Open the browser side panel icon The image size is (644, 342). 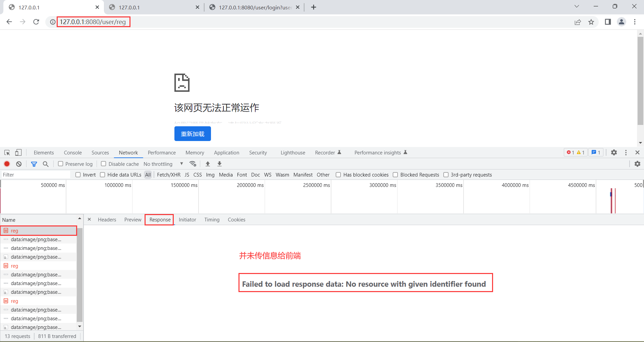tap(608, 22)
